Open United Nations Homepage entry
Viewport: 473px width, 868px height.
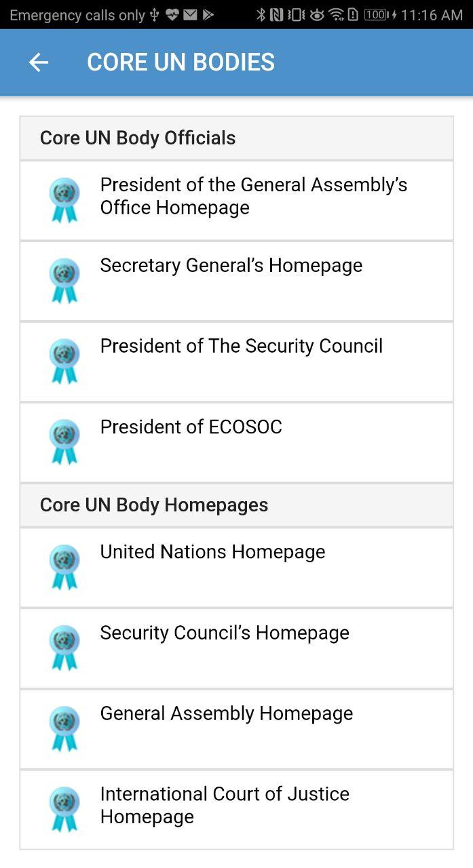coord(236,567)
